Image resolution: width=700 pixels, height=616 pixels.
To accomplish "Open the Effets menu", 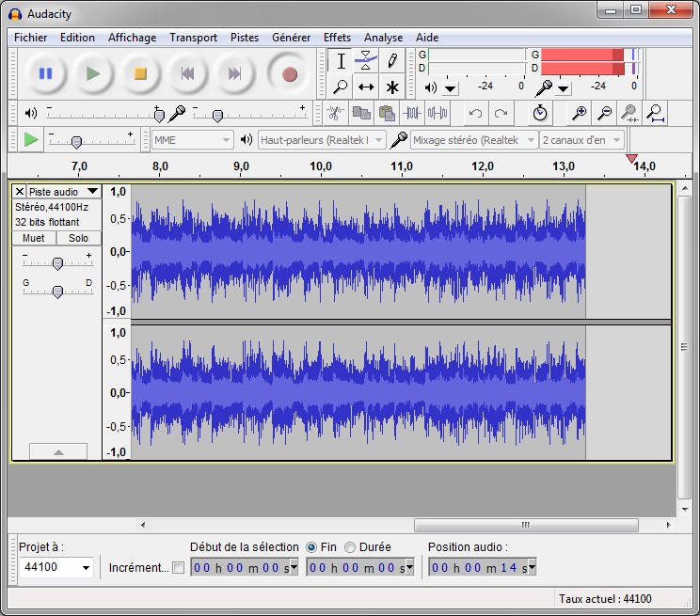I will (x=337, y=38).
